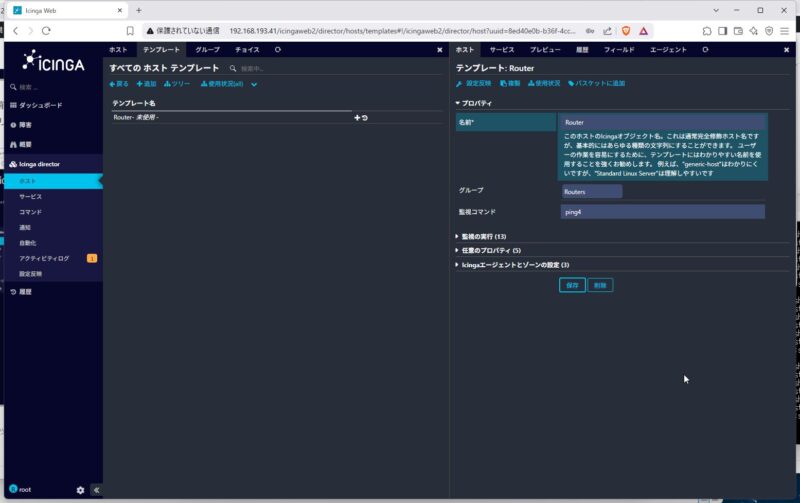The image size is (800, 503).
Task: Switch to the テンプレート tab
Action: 161,49
